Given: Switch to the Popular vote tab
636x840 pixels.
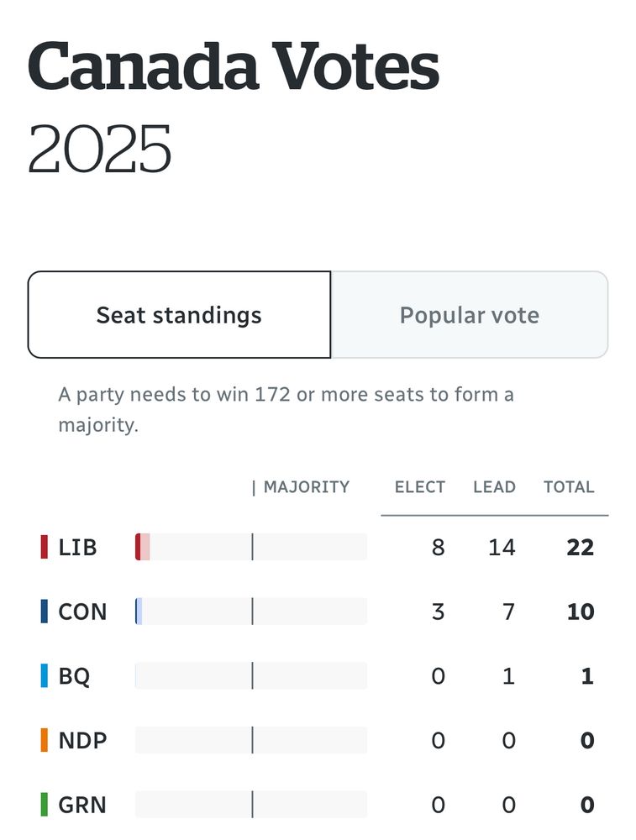Looking at the screenshot, I should tap(470, 314).
